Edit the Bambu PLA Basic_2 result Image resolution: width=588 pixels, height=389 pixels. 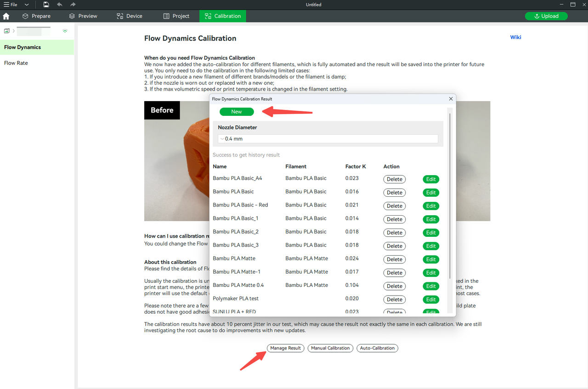click(x=431, y=233)
